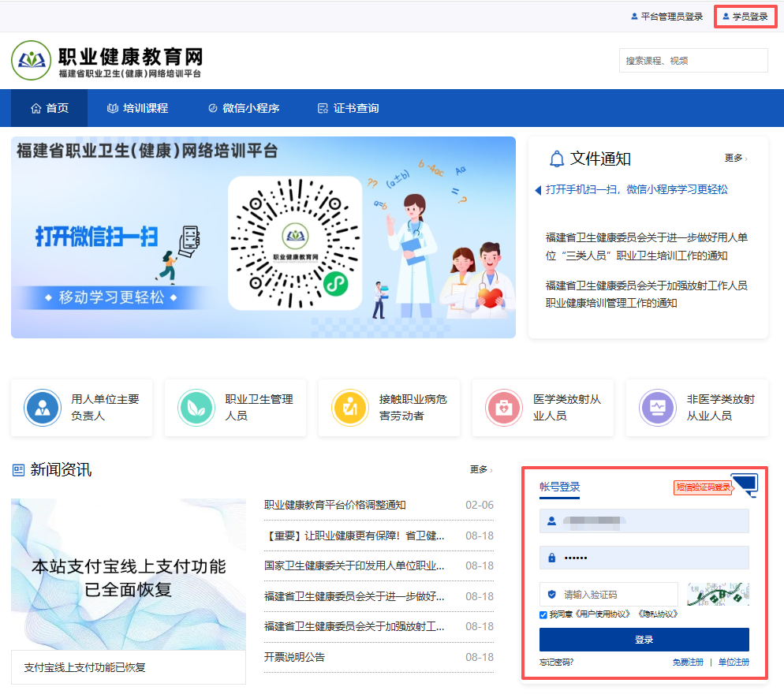Click the left arrow in the notice panel
Screen dimensions: 784x698
[538, 190]
